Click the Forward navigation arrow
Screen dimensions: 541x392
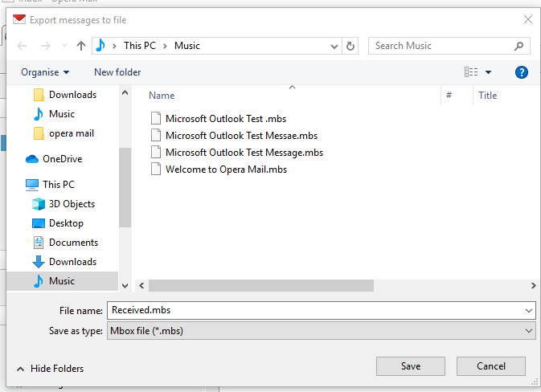45,46
